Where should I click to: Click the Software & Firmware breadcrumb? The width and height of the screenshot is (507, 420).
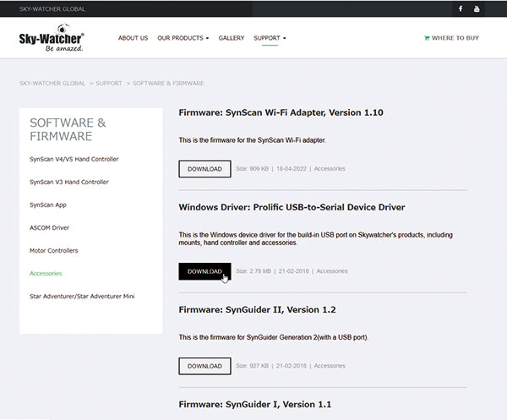pos(168,84)
